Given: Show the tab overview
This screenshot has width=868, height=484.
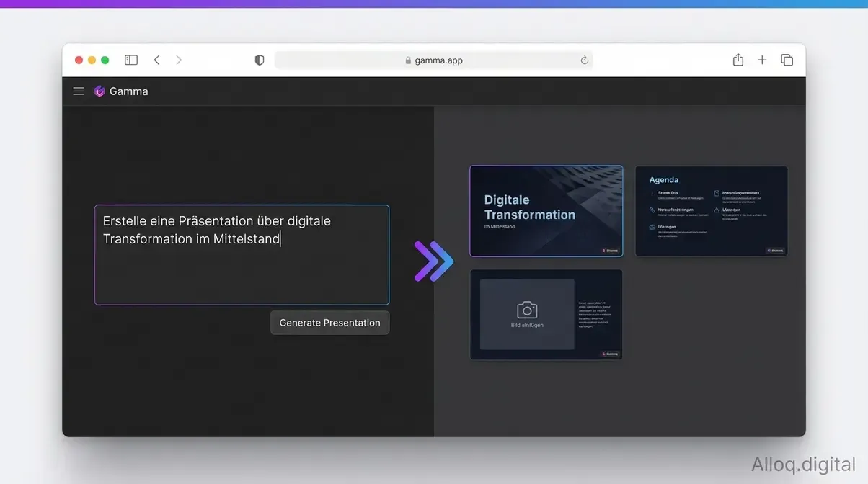Looking at the screenshot, I should pos(787,60).
